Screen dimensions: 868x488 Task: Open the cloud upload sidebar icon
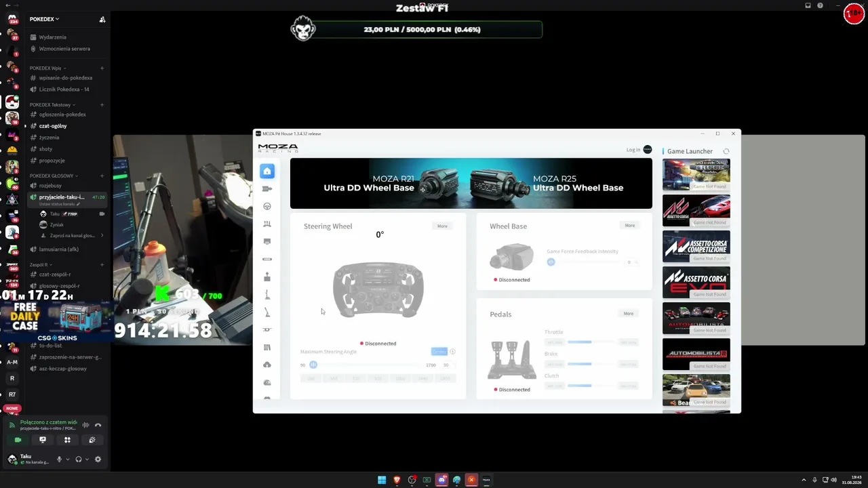coord(267,365)
